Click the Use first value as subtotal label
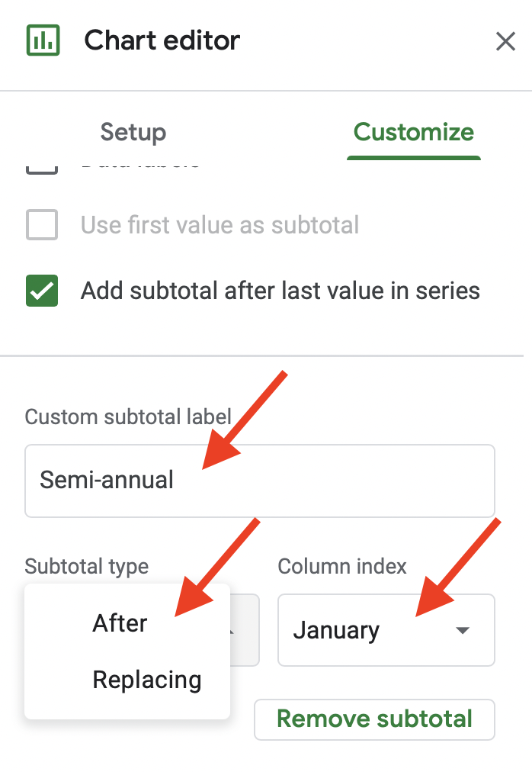The height and width of the screenshot is (772, 532). click(220, 225)
